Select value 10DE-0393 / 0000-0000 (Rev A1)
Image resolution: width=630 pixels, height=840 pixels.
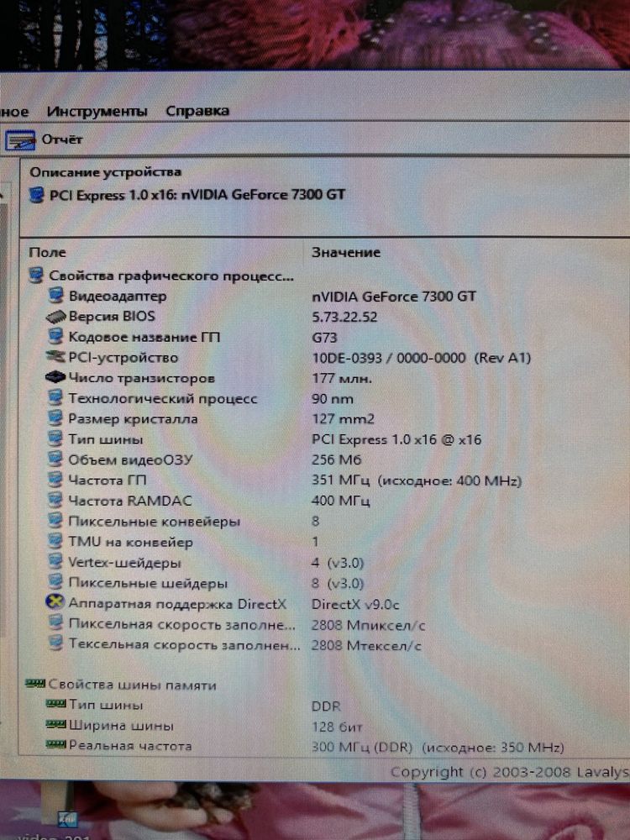point(421,358)
